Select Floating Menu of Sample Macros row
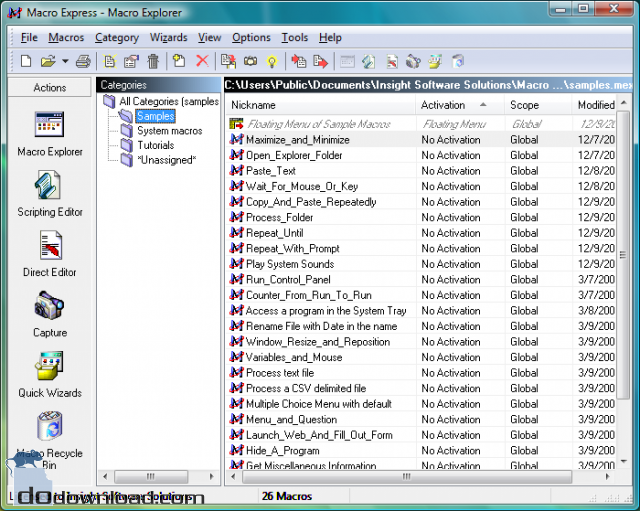Viewport: 640px width, 511px height. tap(421, 124)
